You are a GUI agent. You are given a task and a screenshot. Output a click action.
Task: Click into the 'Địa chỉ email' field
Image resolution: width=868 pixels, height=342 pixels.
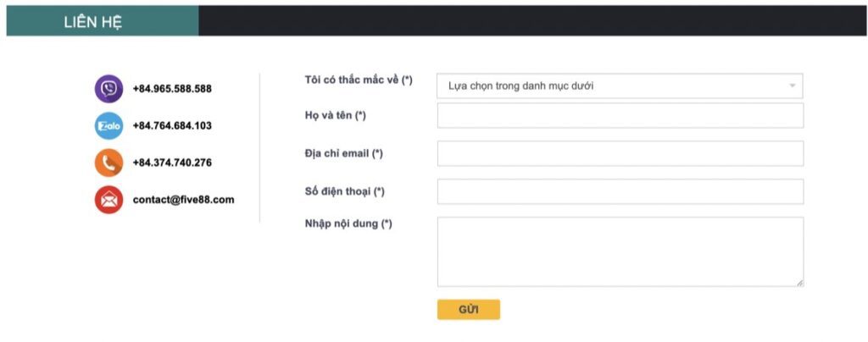point(620,153)
